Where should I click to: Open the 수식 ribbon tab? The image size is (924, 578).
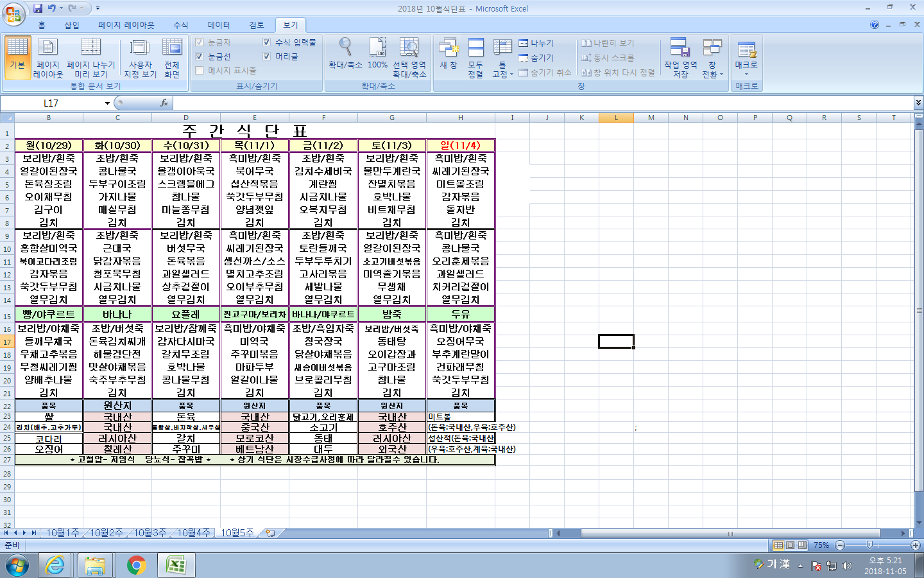pyautogui.click(x=180, y=25)
